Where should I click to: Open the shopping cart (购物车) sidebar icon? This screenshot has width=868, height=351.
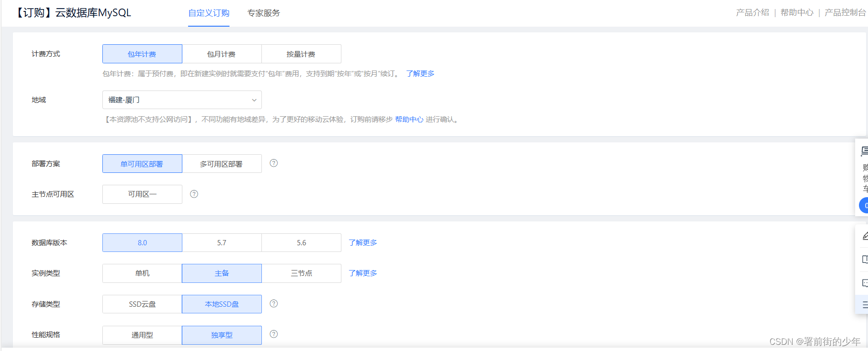click(x=864, y=151)
